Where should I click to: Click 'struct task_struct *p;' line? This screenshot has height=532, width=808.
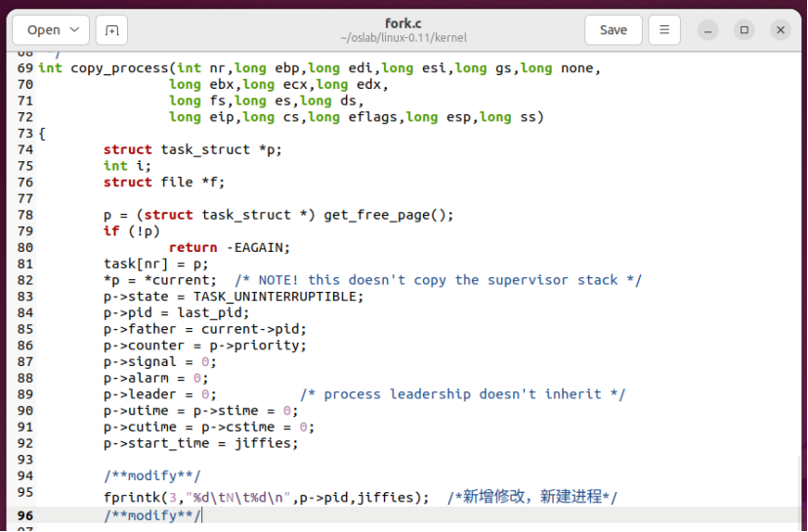click(192, 150)
